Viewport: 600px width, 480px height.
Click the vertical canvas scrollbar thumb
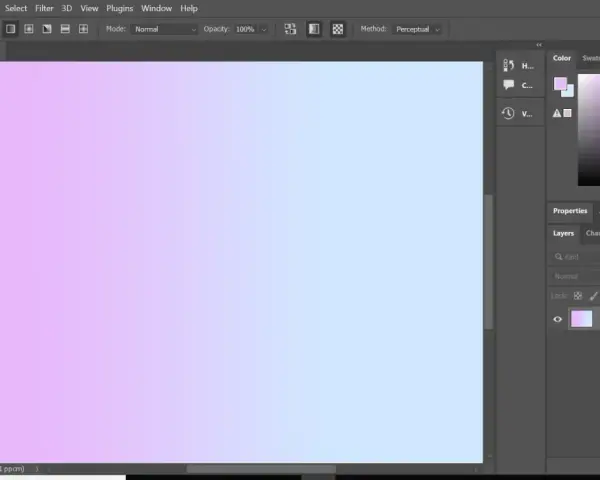[488, 262]
